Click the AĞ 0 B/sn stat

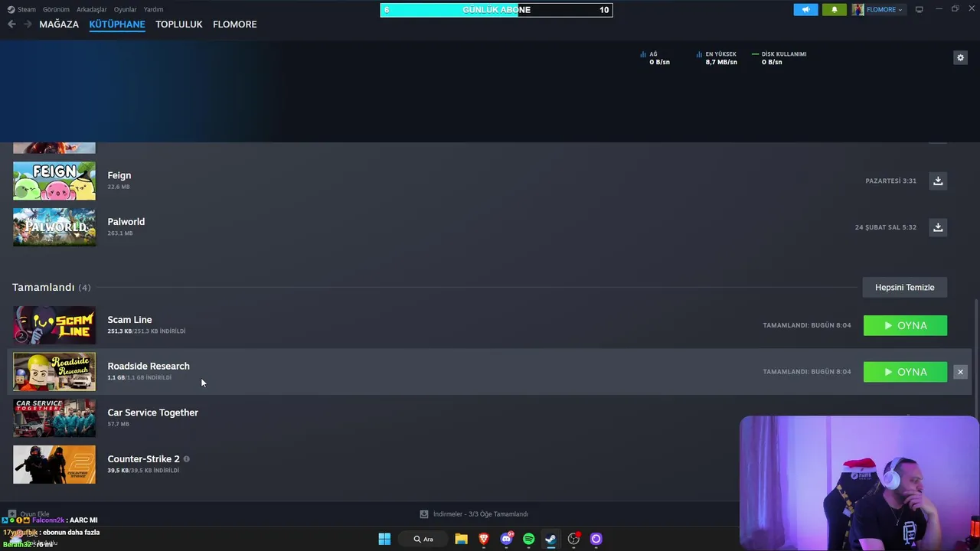[x=655, y=58]
